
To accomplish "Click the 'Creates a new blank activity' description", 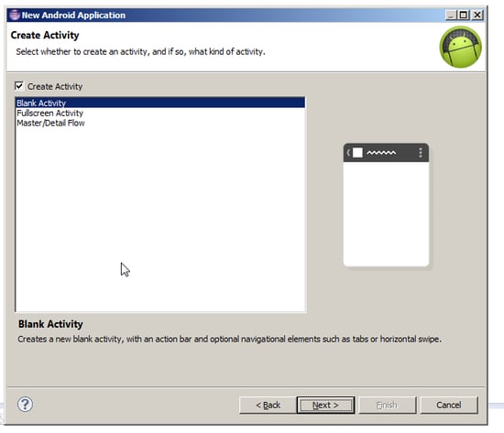I will [229, 340].
